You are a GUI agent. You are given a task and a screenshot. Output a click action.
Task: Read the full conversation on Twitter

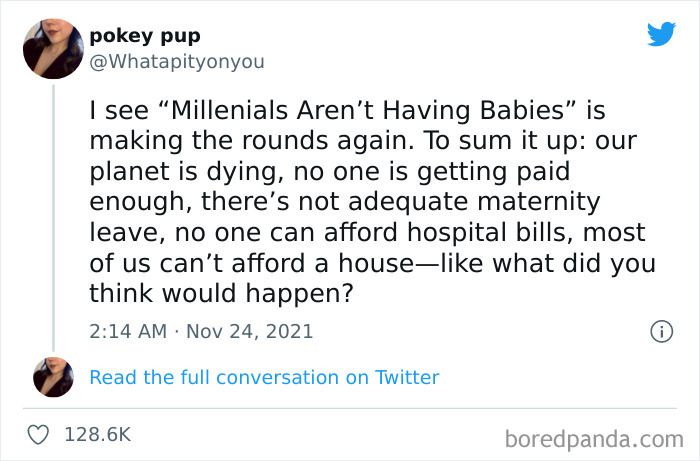click(x=264, y=377)
